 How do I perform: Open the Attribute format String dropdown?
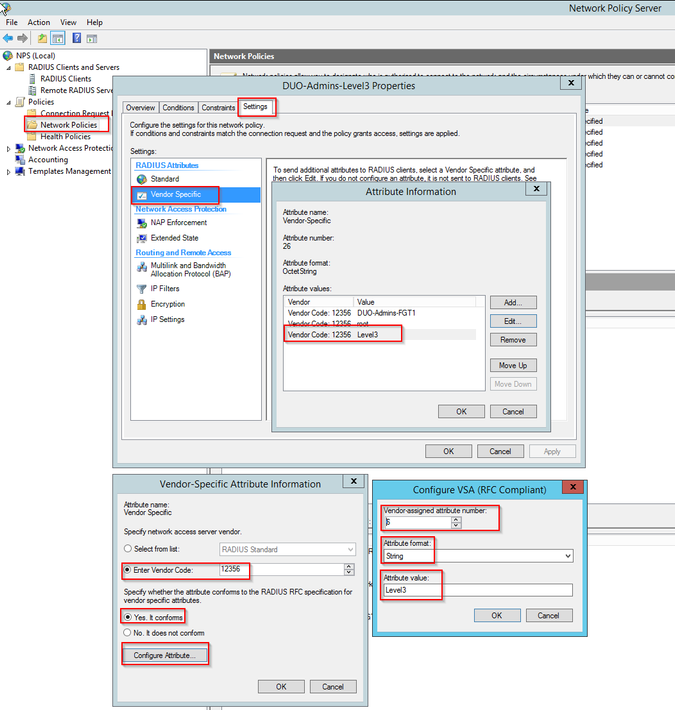tap(478, 556)
